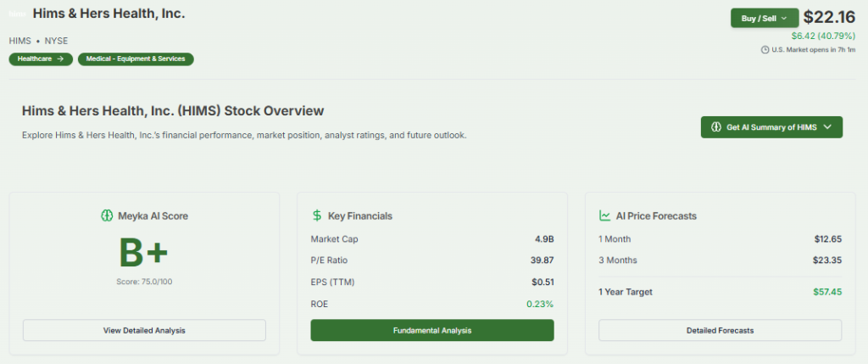This screenshot has width=868, height=364.
Task: Click View Detailed Analysis button
Action: click(x=144, y=330)
